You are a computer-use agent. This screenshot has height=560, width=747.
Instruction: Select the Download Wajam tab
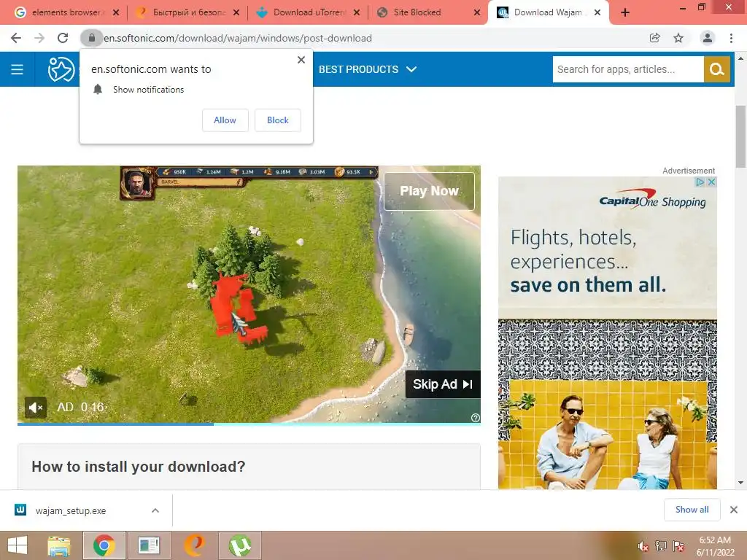click(549, 13)
